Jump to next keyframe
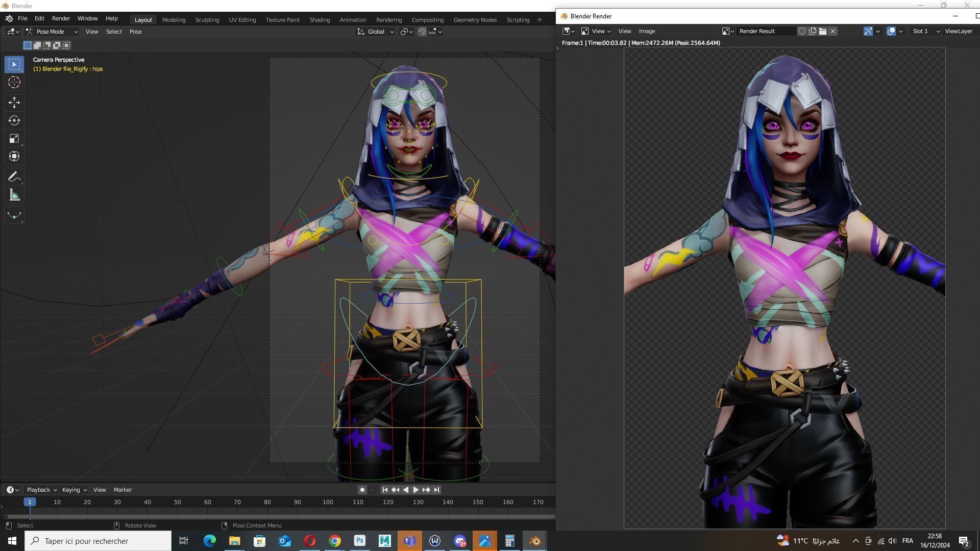980x551 pixels. click(426, 490)
